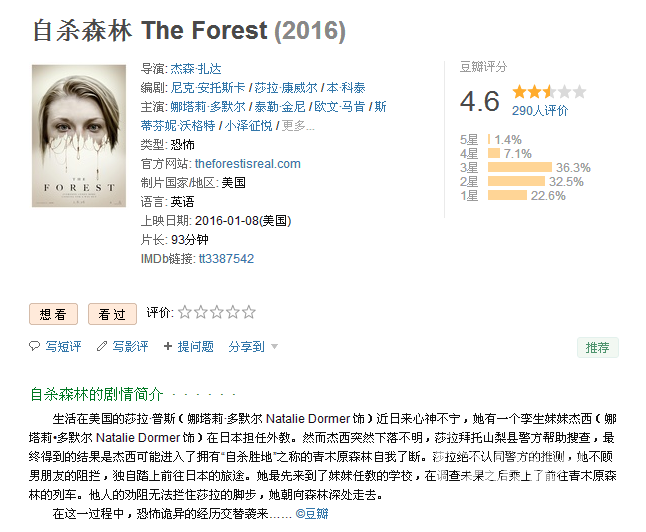
Task: Rate the movie one star
Action: click(x=185, y=312)
